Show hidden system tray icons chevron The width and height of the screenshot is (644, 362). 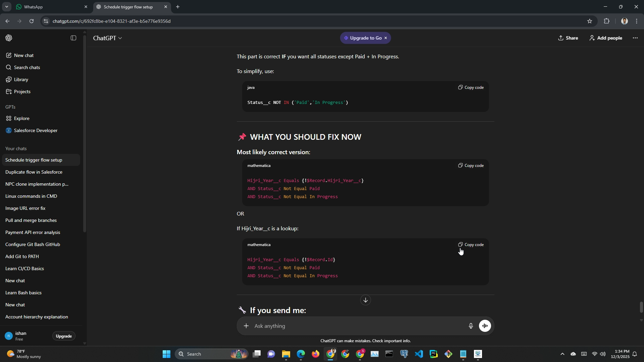562,354
